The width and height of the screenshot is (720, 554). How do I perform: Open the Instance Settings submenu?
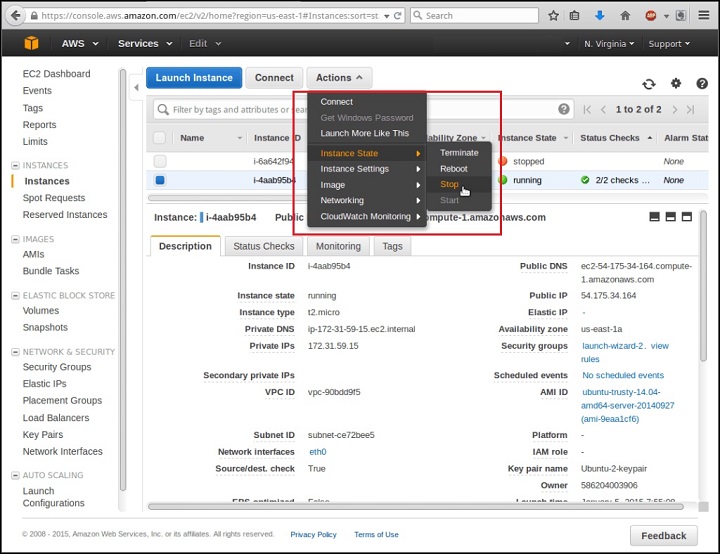tap(367, 169)
